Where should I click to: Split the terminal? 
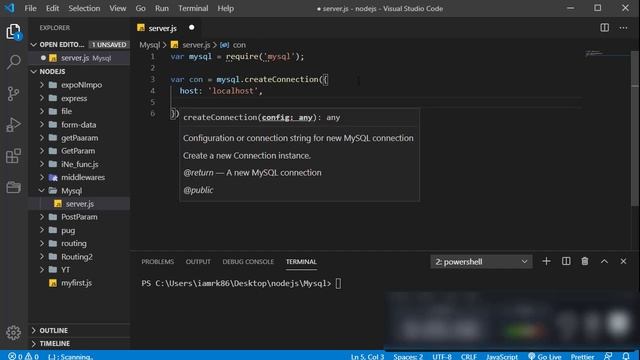point(566,261)
